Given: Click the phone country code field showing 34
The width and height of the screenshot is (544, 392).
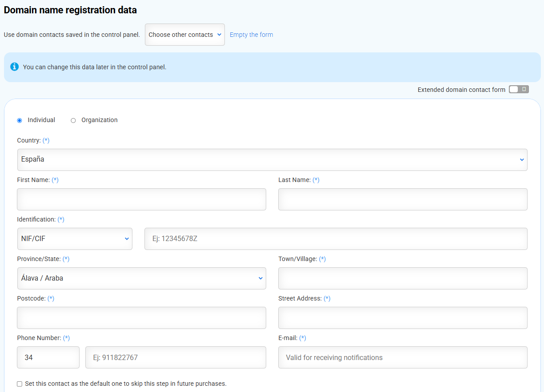Looking at the screenshot, I should click(x=48, y=357).
